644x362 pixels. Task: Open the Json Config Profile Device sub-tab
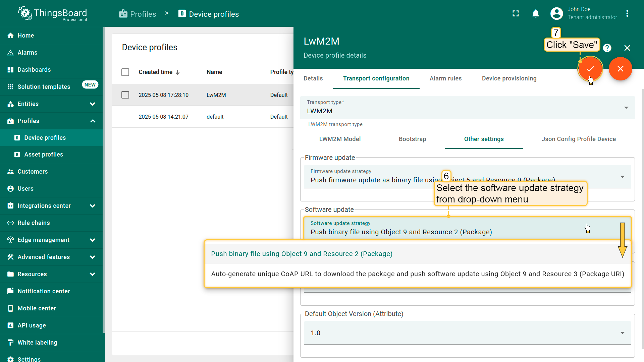pyautogui.click(x=579, y=139)
